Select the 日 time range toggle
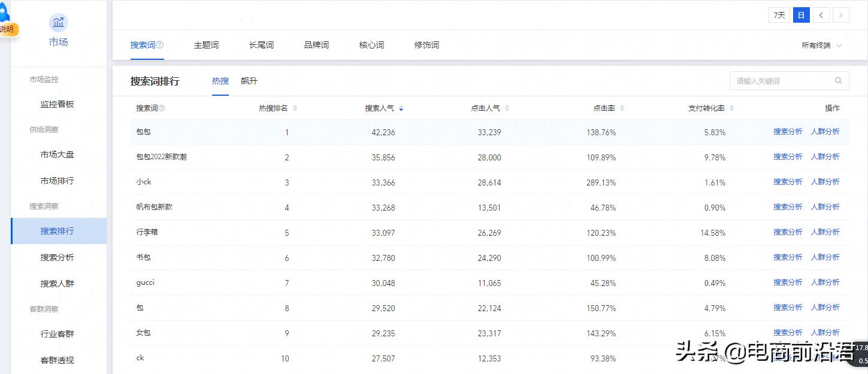Screen dimensions: 868x374 click(801, 15)
